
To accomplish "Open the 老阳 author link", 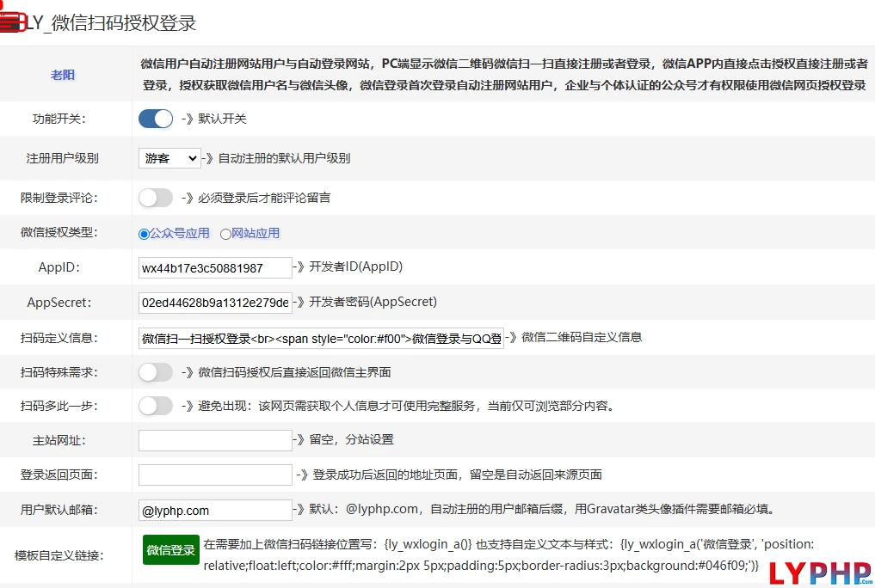I will pos(63,75).
